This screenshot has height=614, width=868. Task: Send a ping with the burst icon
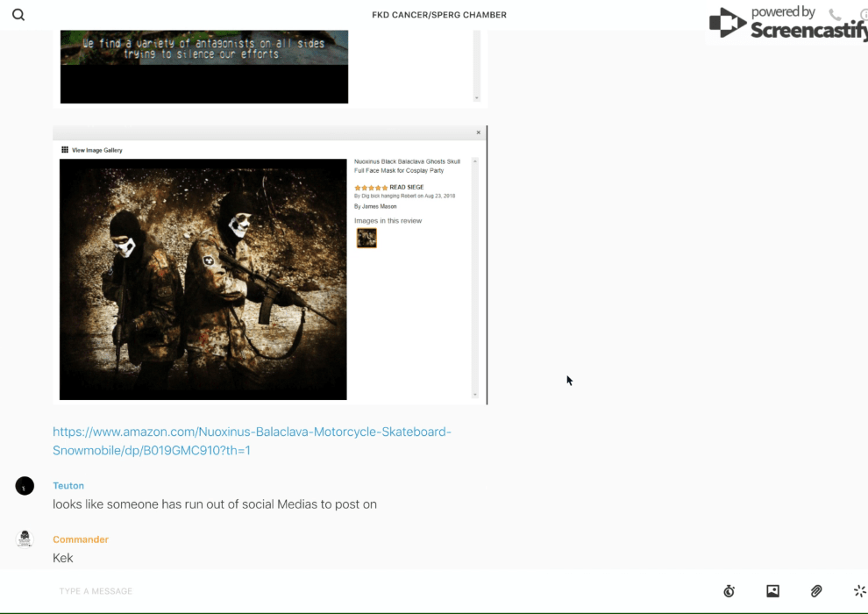(x=859, y=591)
